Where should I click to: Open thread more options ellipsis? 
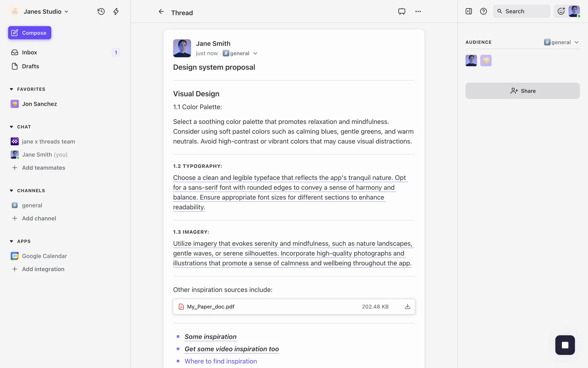418,11
